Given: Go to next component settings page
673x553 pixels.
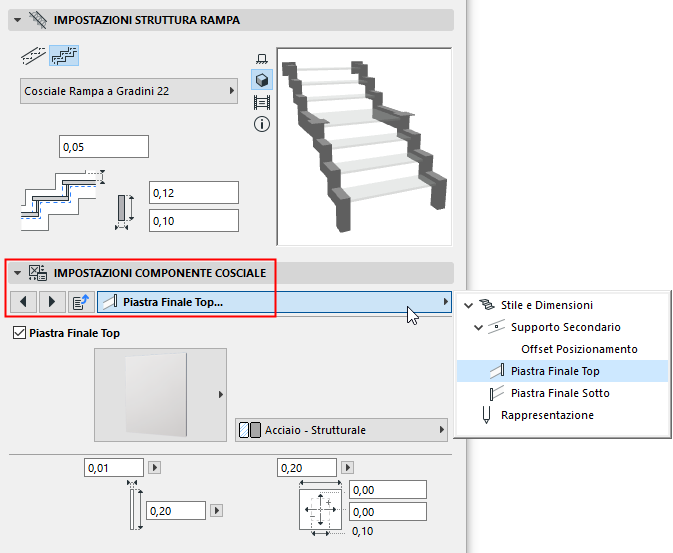Looking at the screenshot, I should (52, 302).
